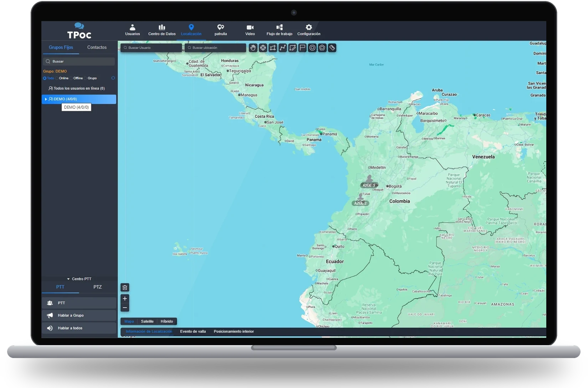Screen dimensions: 588x388
Task: Refresh the group user list
Action: coord(113,78)
